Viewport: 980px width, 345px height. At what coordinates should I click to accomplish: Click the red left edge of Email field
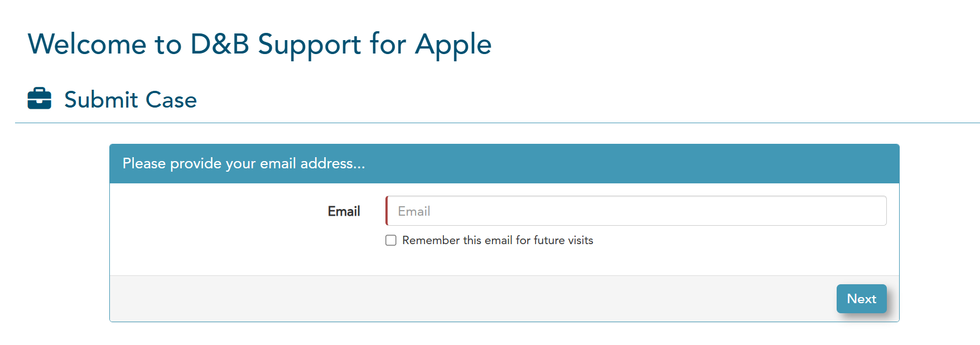[387, 211]
